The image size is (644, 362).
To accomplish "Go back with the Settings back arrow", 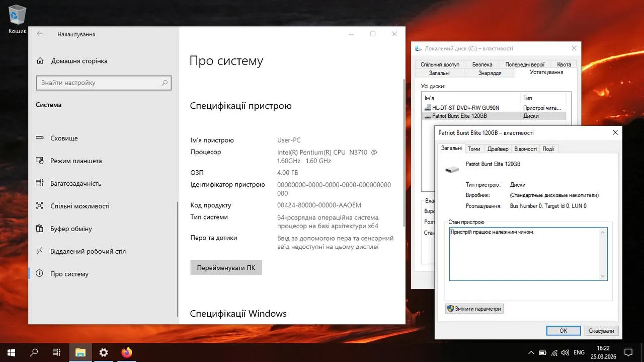I will point(40,34).
